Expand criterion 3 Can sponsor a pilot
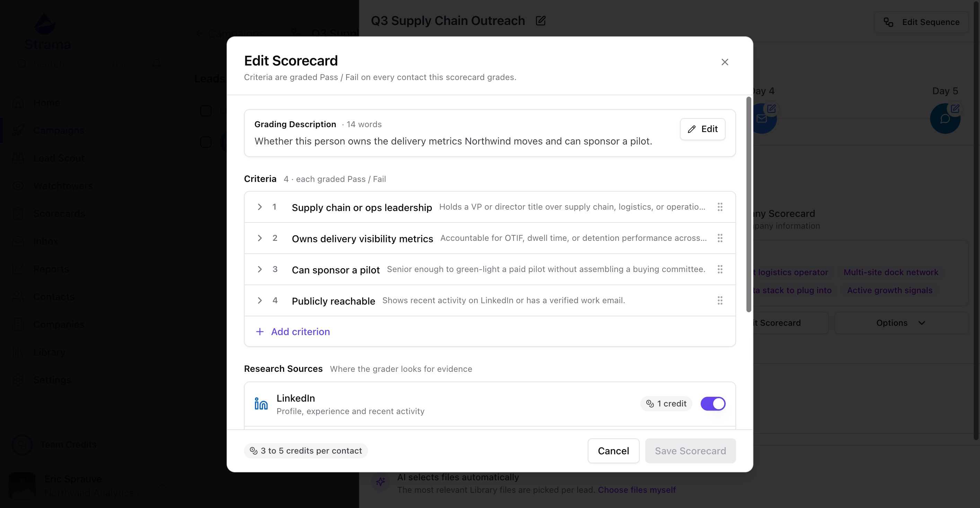980x508 pixels. click(260, 269)
